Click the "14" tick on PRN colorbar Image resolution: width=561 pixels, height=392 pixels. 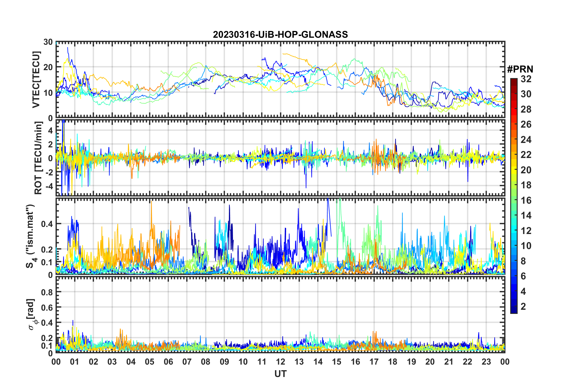(x=526, y=215)
